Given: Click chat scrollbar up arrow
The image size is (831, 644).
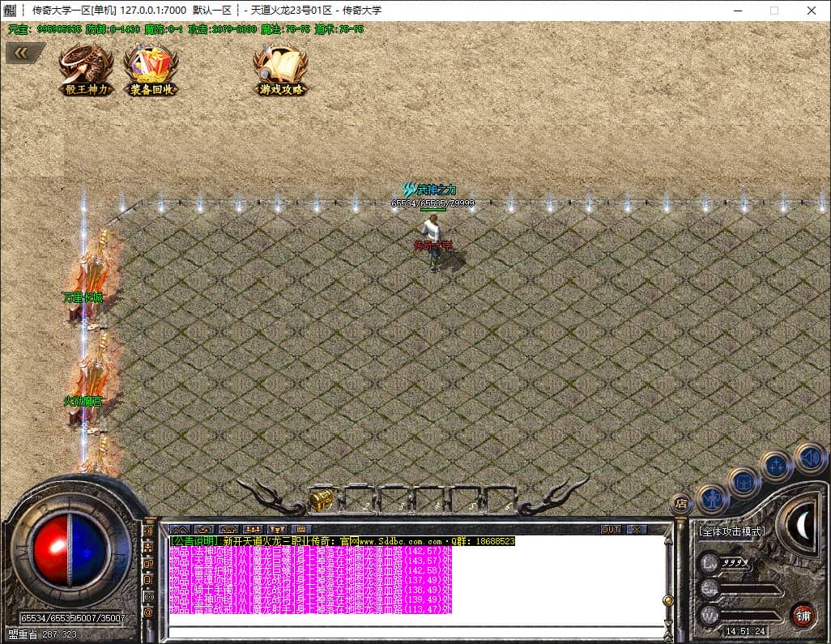Looking at the screenshot, I should (668, 540).
